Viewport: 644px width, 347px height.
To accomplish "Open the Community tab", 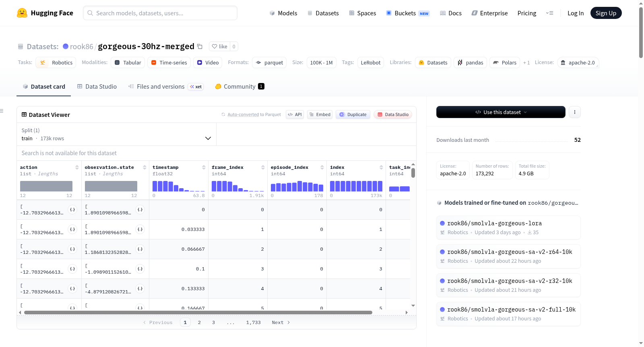I will [x=240, y=87].
